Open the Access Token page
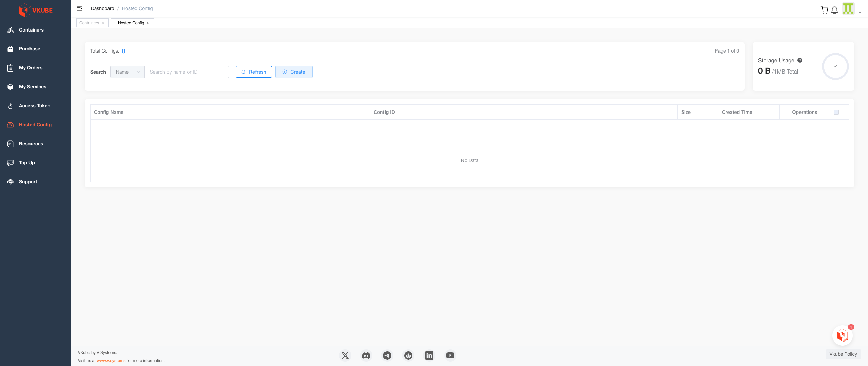This screenshot has width=868, height=366. click(36, 106)
